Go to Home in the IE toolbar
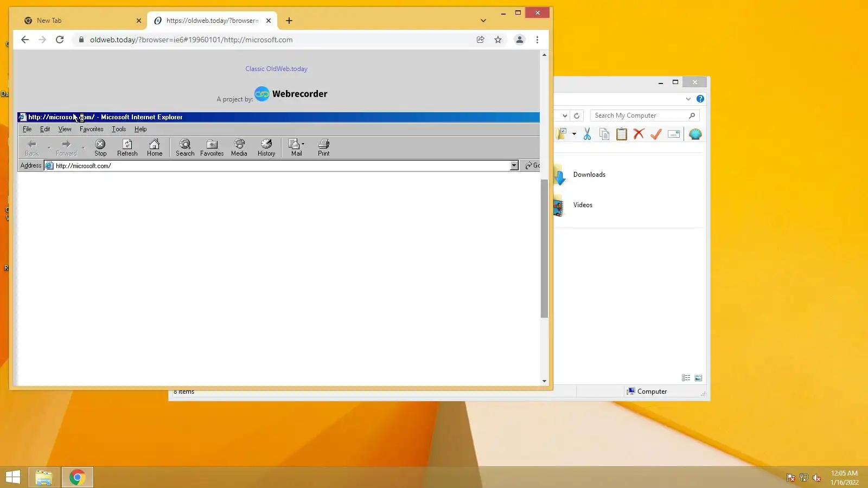The image size is (868, 488). pyautogui.click(x=155, y=147)
